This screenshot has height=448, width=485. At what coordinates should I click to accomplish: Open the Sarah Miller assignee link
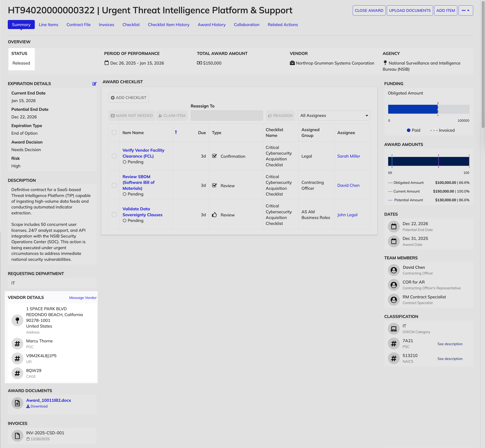[348, 156]
